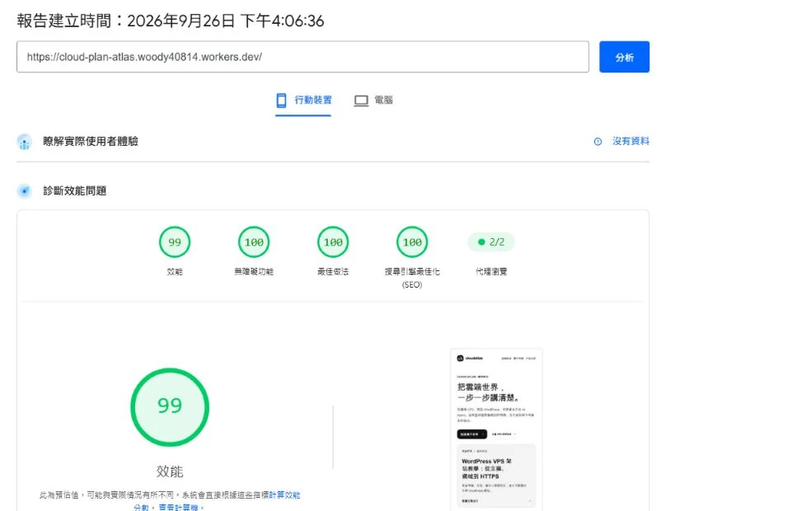
Task: Click the 瞭解實際使用者體驗 heading
Action: click(x=91, y=141)
